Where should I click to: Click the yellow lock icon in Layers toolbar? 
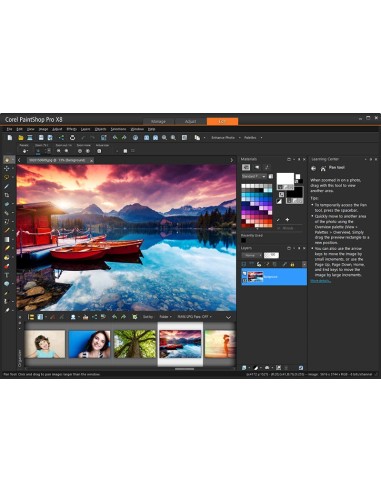[292, 264]
